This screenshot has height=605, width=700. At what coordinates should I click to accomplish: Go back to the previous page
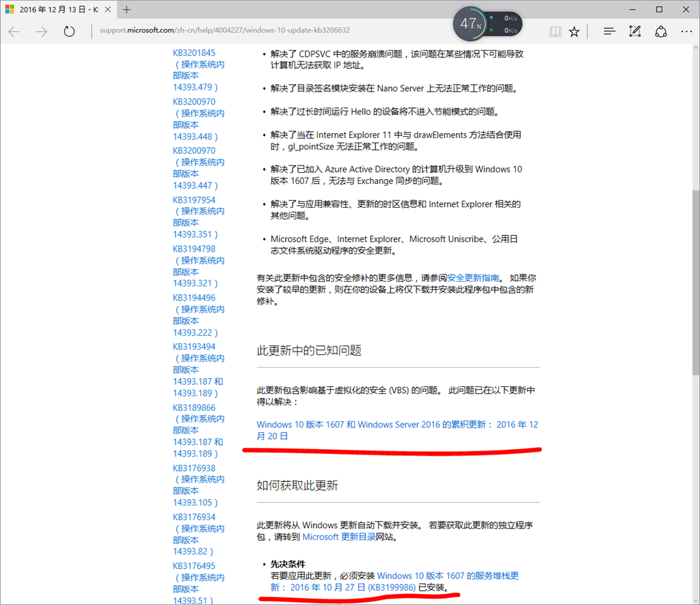coord(14,31)
